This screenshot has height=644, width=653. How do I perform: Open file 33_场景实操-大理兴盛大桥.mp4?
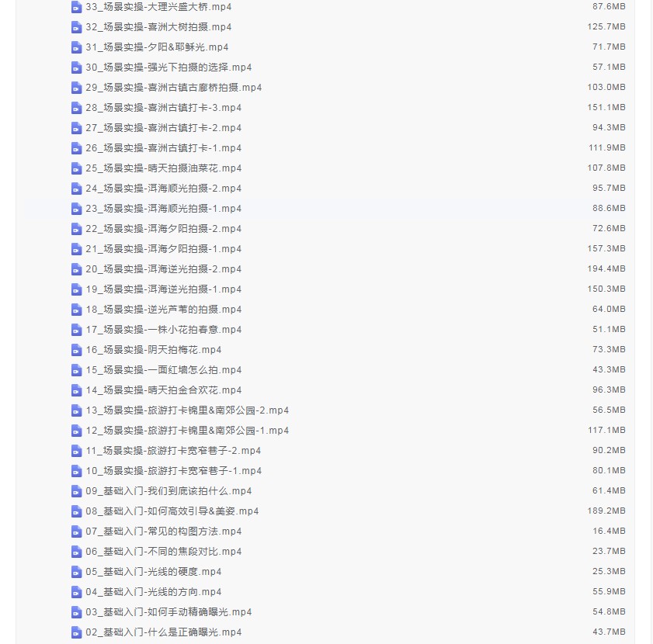pyautogui.click(x=158, y=7)
